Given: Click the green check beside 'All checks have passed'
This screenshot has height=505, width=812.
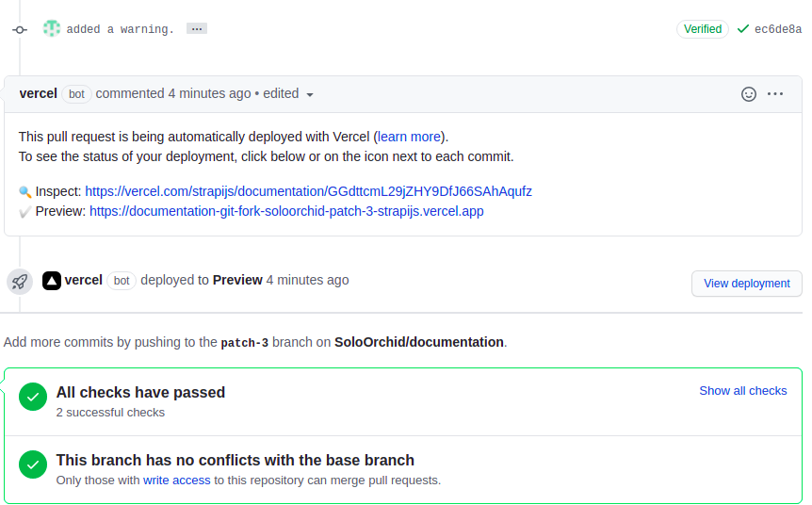Looking at the screenshot, I should tap(33, 397).
